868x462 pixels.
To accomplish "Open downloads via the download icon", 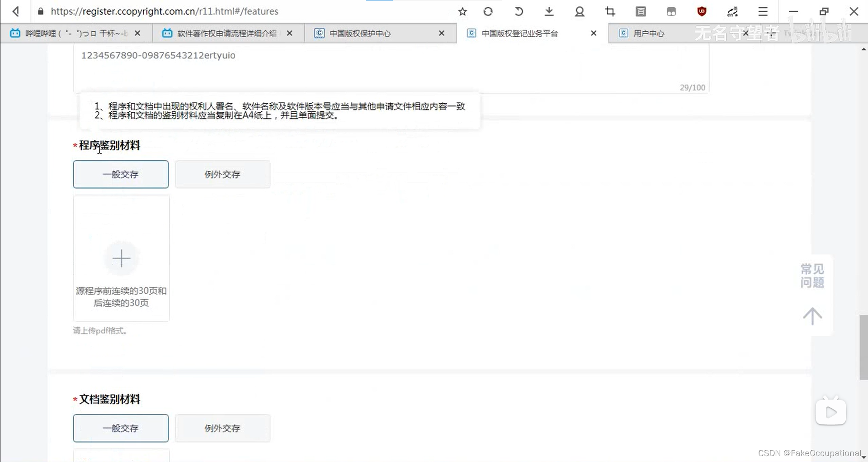I will [x=549, y=11].
